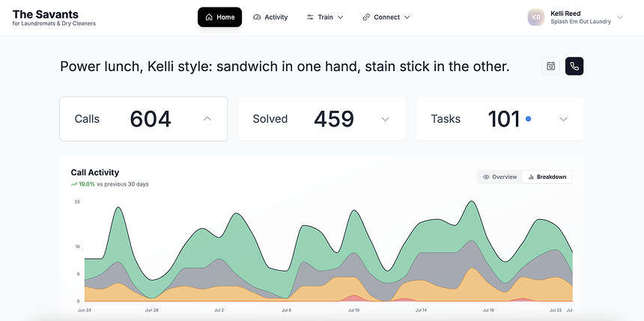644x321 pixels.
Task: Switch chart to Overview view
Action: [x=500, y=177]
